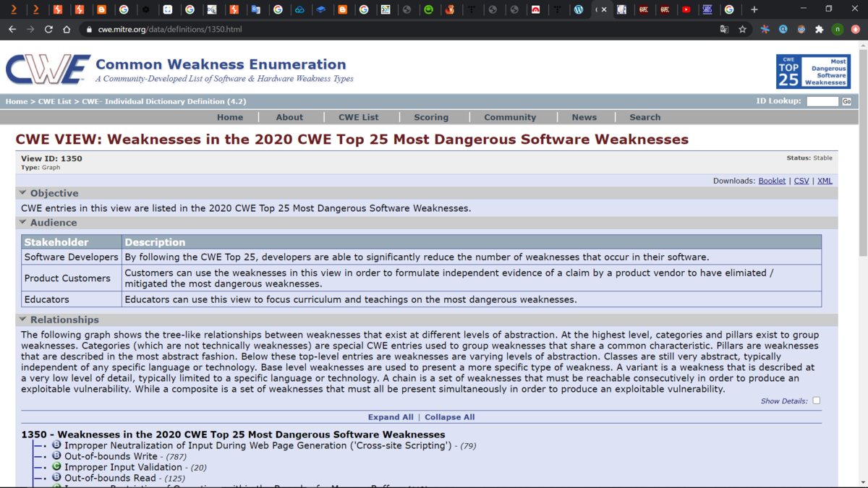Open the colorful asterisk extension icon

coord(765,30)
